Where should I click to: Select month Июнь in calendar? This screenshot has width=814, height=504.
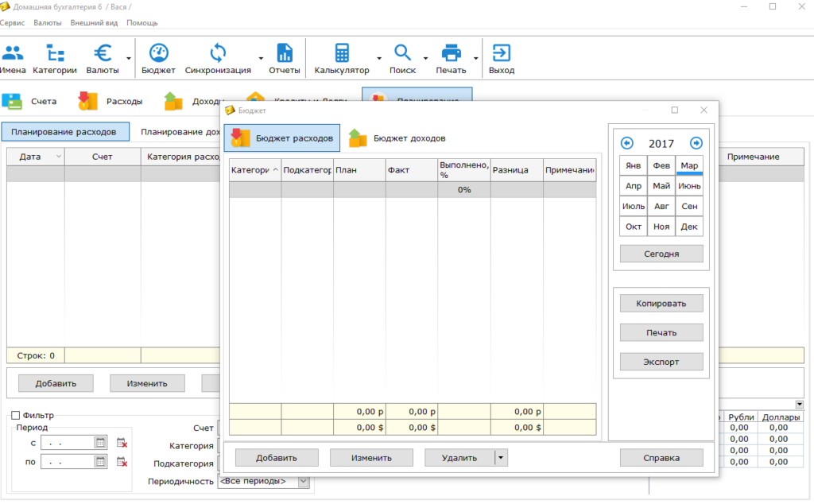(689, 186)
